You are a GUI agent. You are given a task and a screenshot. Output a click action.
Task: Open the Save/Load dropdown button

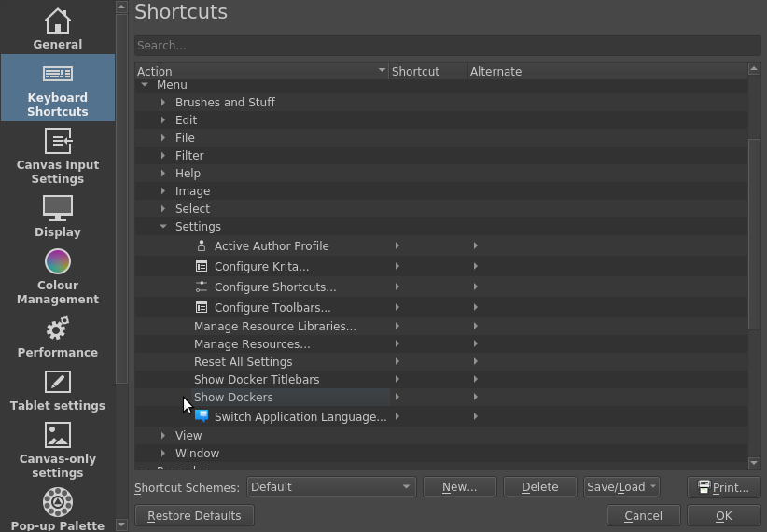[621, 487]
